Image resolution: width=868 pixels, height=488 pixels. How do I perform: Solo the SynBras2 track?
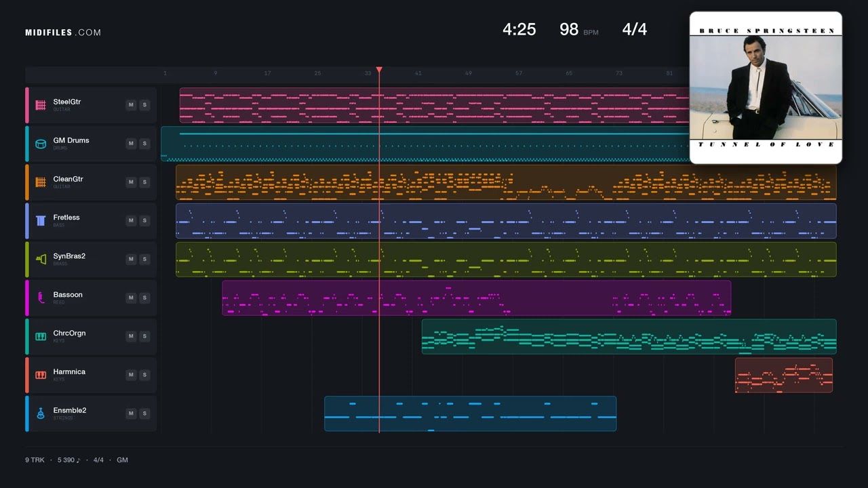[x=144, y=260]
